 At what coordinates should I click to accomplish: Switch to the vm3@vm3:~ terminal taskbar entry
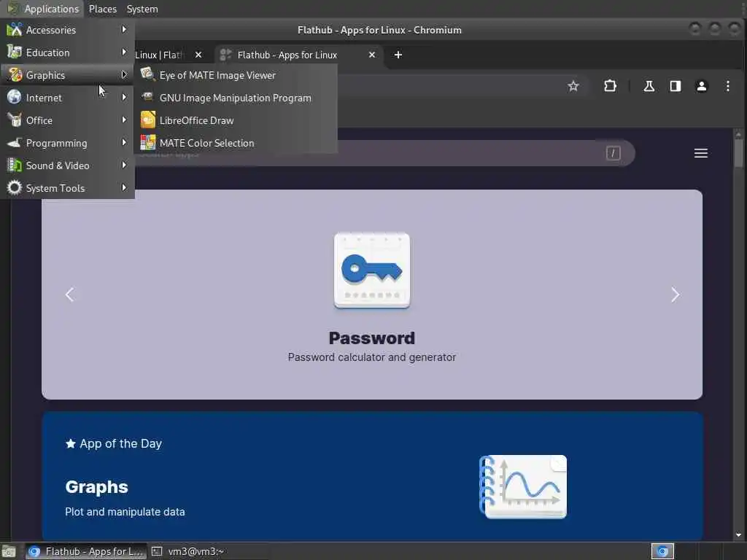(x=189, y=551)
